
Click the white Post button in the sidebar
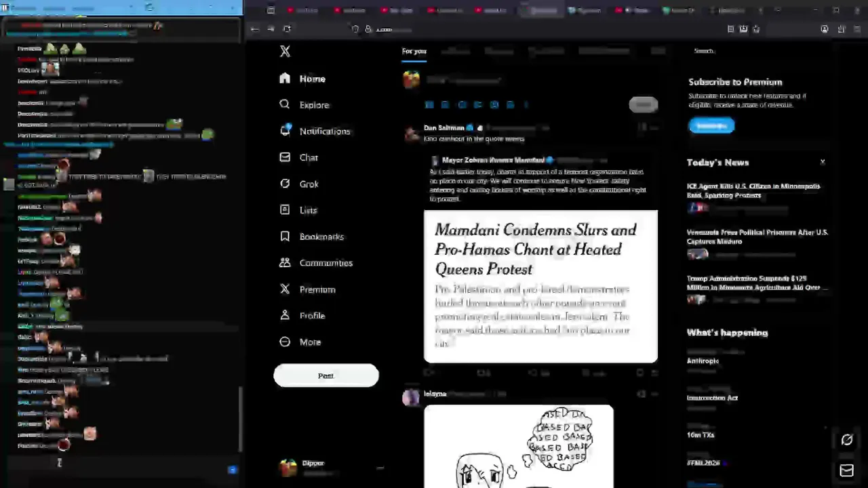click(x=326, y=375)
